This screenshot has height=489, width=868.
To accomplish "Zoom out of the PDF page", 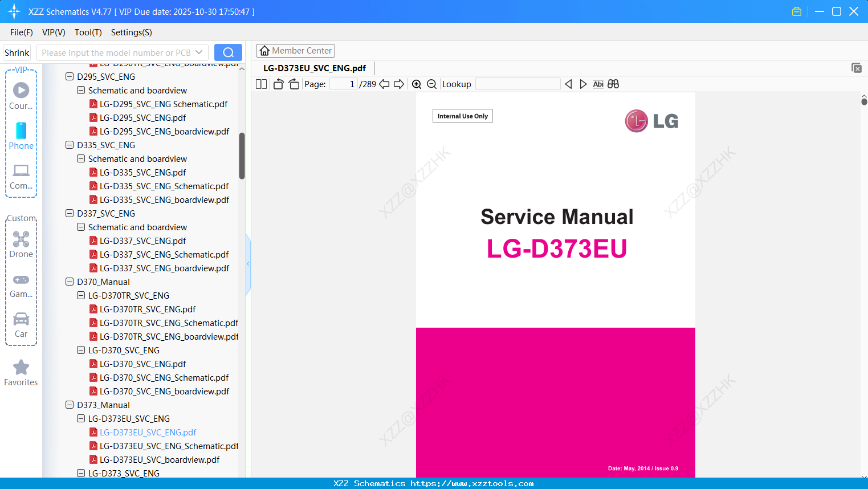I will point(431,84).
